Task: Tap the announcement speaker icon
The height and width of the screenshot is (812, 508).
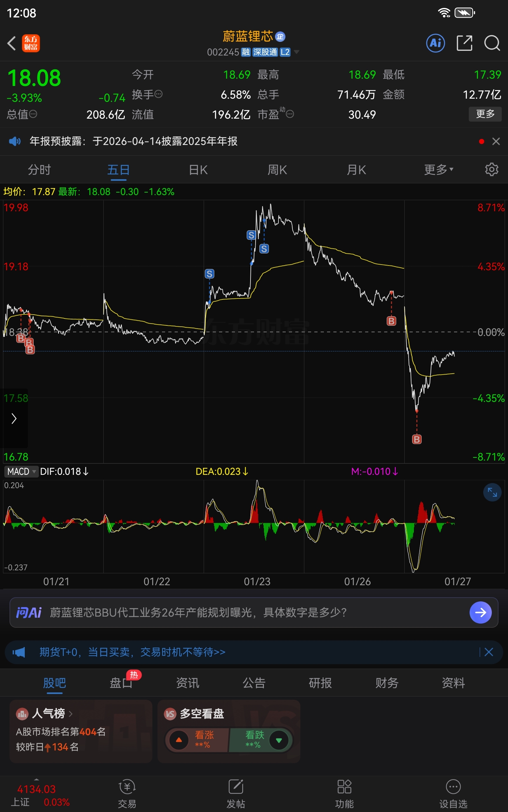Action: point(15,141)
